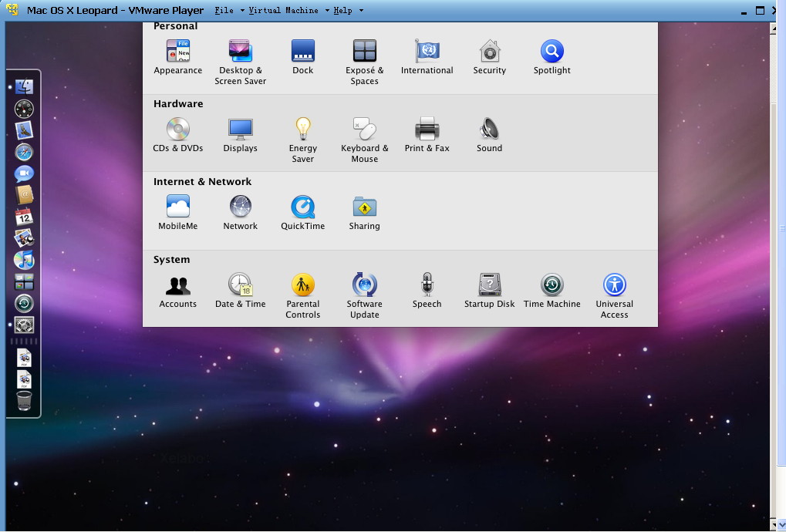
Task: Launch Safari from the Dock
Action: point(24,152)
